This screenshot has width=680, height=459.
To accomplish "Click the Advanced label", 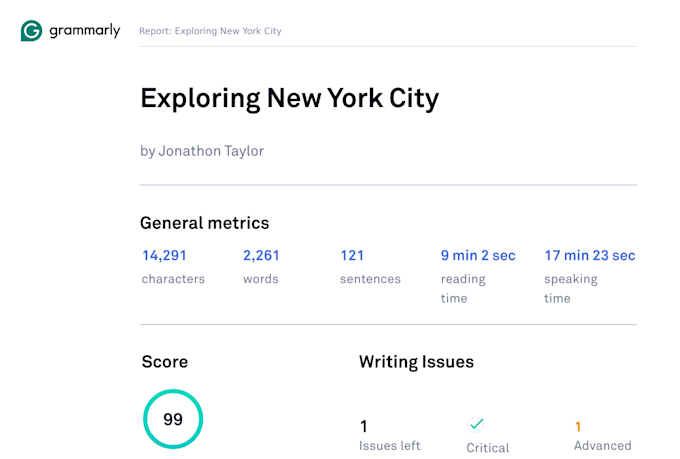I will 603,446.
